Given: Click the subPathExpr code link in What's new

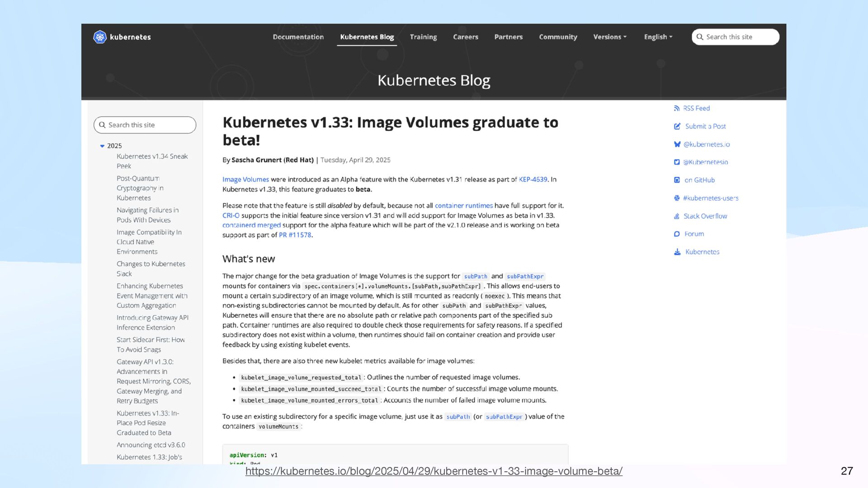Looking at the screenshot, I should click(x=525, y=277).
